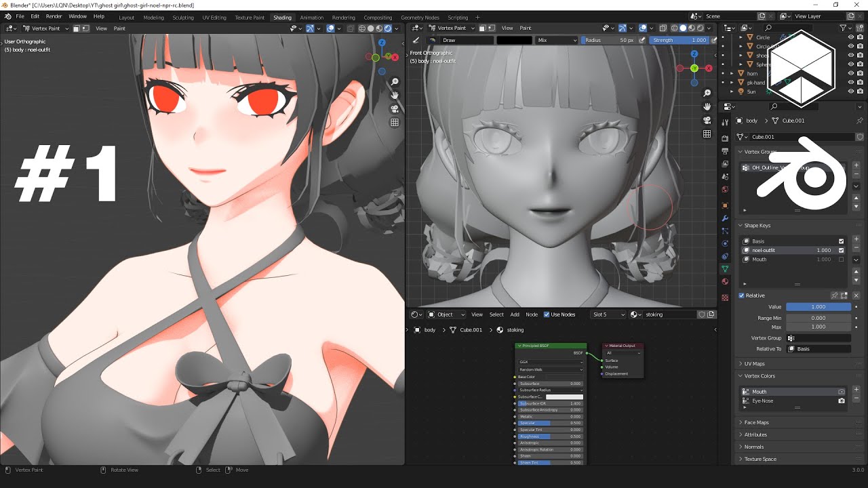Open Mix blend mode dropdown

tap(557, 40)
